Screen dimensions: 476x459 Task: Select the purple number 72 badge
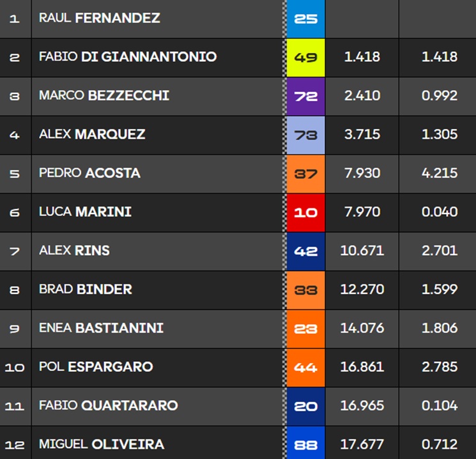coord(306,96)
